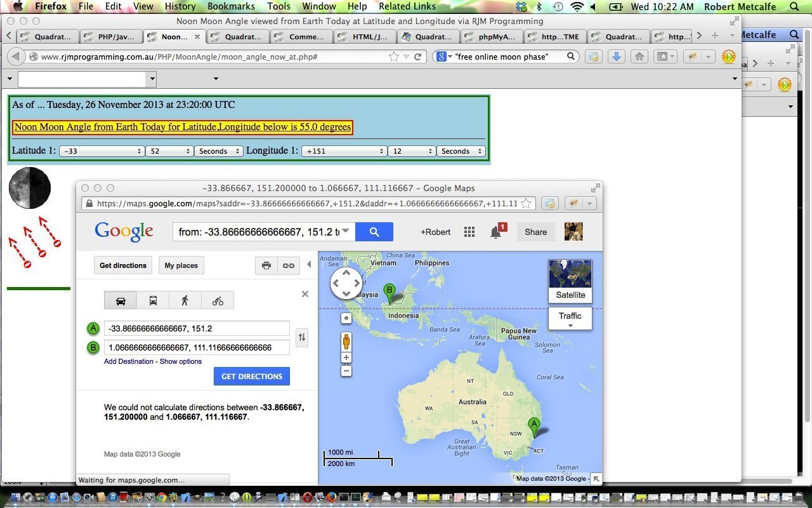Zoom out on the Google map
This screenshot has height=508, width=812.
(346, 371)
